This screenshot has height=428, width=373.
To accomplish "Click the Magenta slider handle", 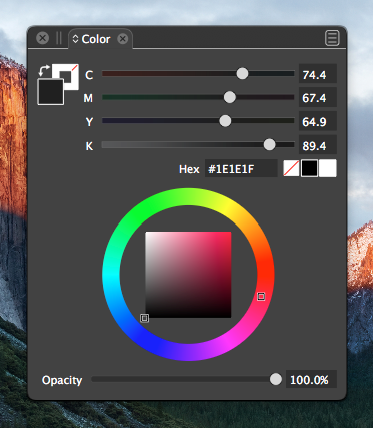I will (230, 97).
